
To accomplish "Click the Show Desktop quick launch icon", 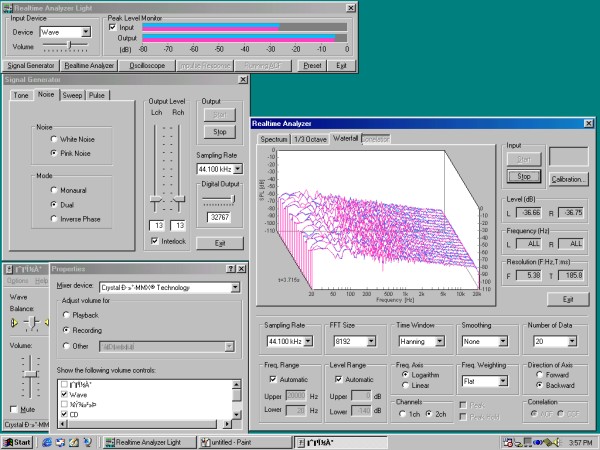I will [x=73, y=442].
